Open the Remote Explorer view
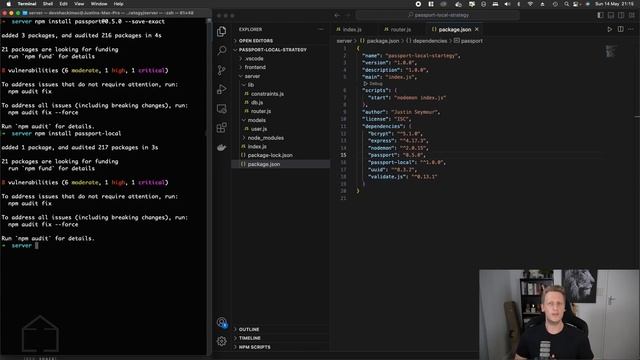640x360 pixels. [x=222, y=109]
